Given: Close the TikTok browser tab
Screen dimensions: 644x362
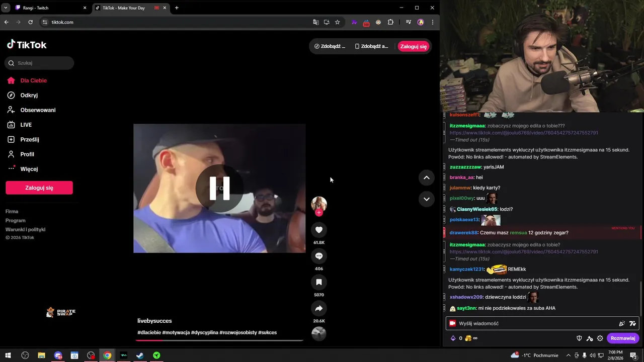Looking at the screenshot, I should click(165, 8).
